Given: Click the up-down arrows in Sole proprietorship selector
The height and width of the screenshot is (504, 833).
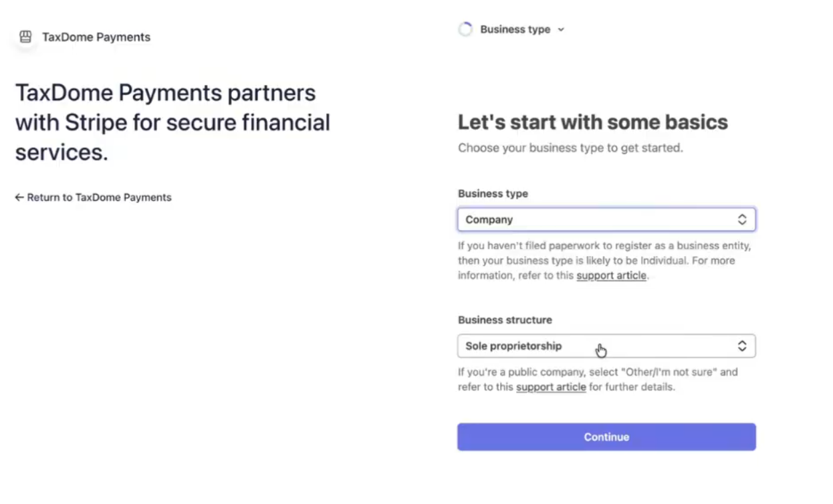Looking at the screenshot, I should (742, 346).
